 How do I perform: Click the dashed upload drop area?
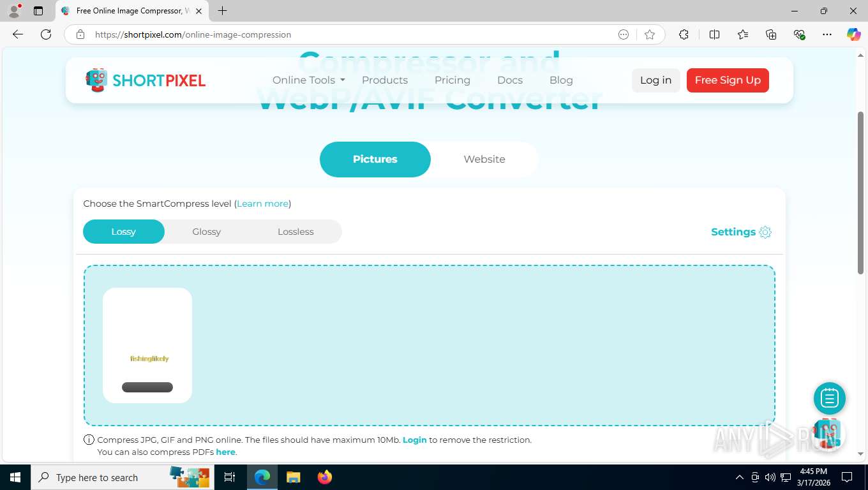tap(430, 345)
